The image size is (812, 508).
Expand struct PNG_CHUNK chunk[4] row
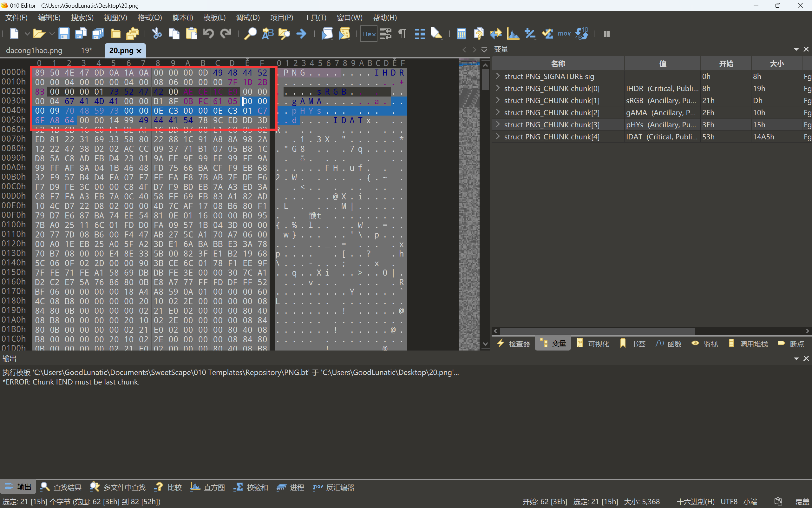[x=498, y=137]
